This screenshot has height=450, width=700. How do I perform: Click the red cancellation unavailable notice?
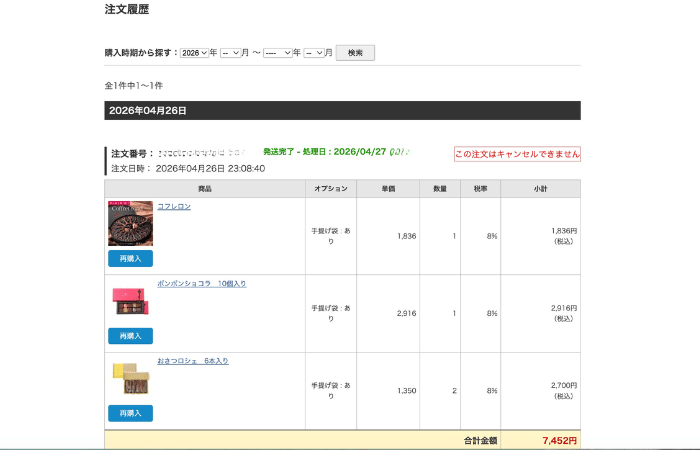pos(517,154)
